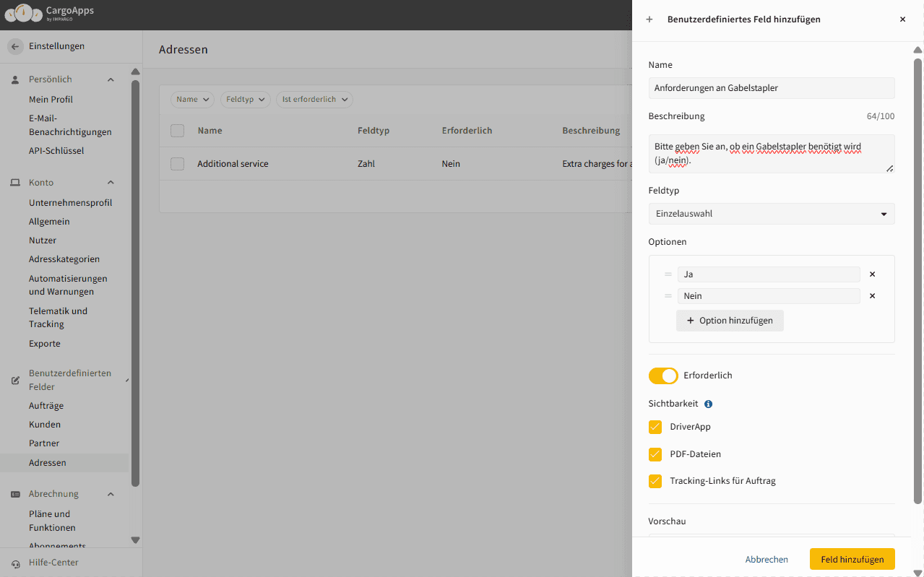The height and width of the screenshot is (577, 924).
Task: Click the Sichtbarkeit info icon
Action: point(708,404)
